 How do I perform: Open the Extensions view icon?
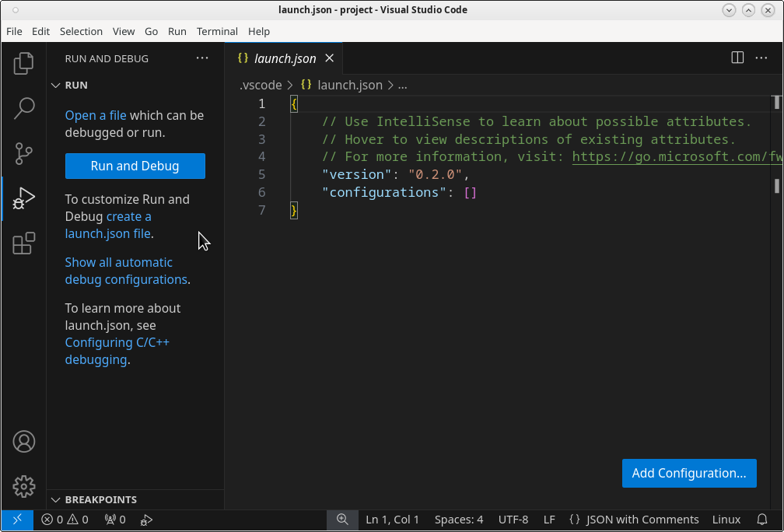(x=24, y=243)
